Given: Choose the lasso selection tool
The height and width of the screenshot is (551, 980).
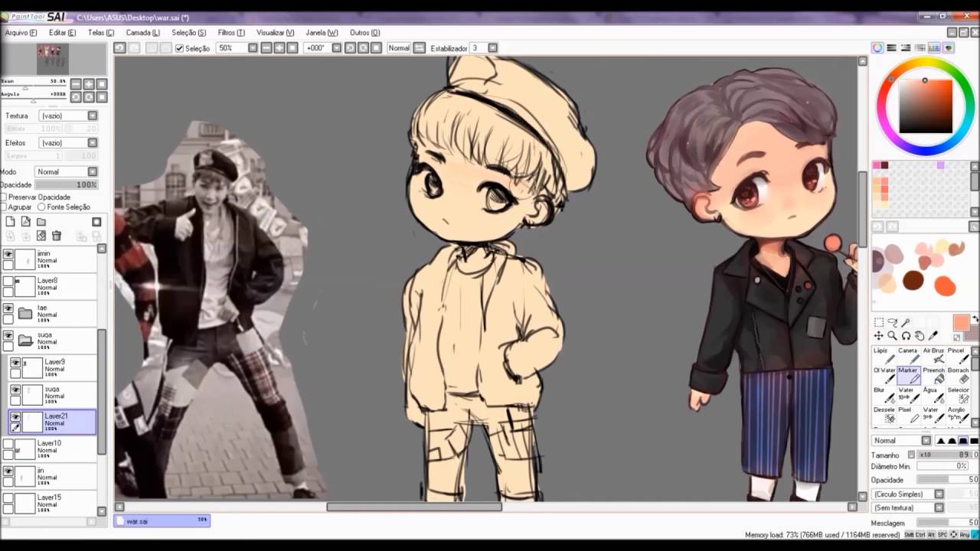Looking at the screenshot, I should [893, 323].
